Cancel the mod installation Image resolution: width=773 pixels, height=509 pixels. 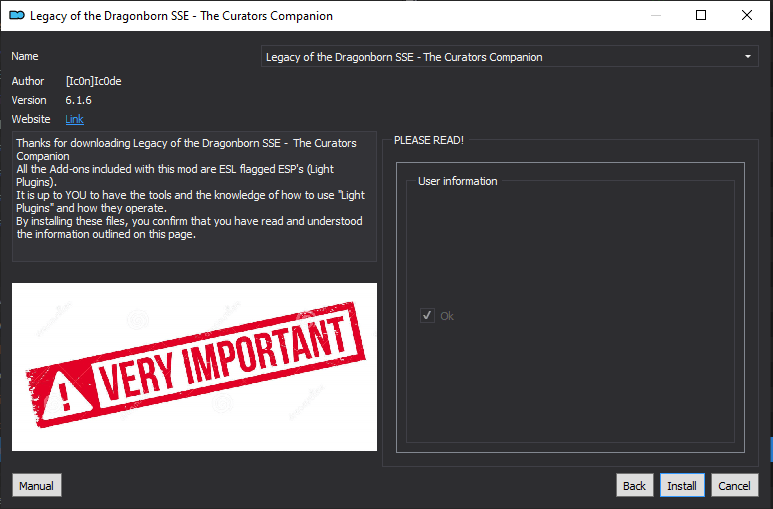coord(734,486)
